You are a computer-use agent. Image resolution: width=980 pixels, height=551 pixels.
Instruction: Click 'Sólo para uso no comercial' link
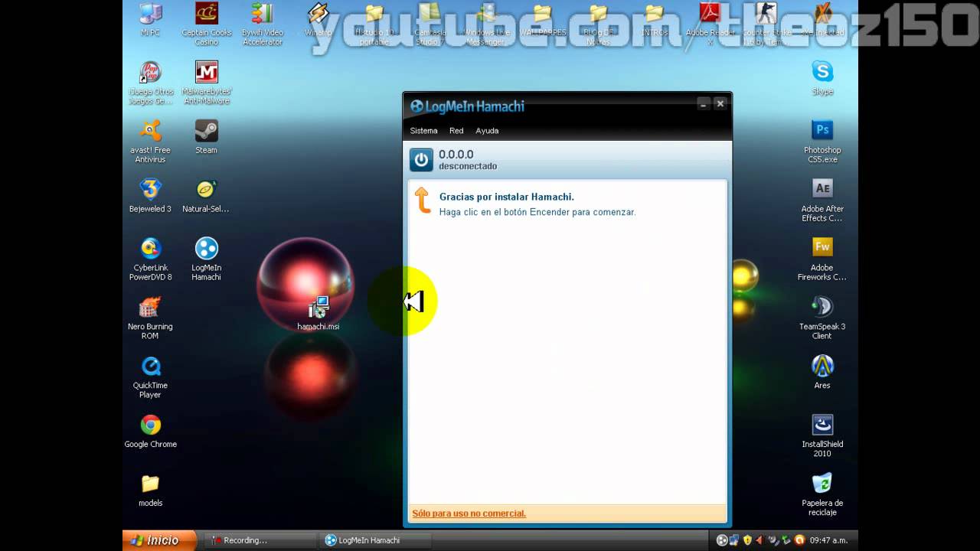[x=469, y=514]
